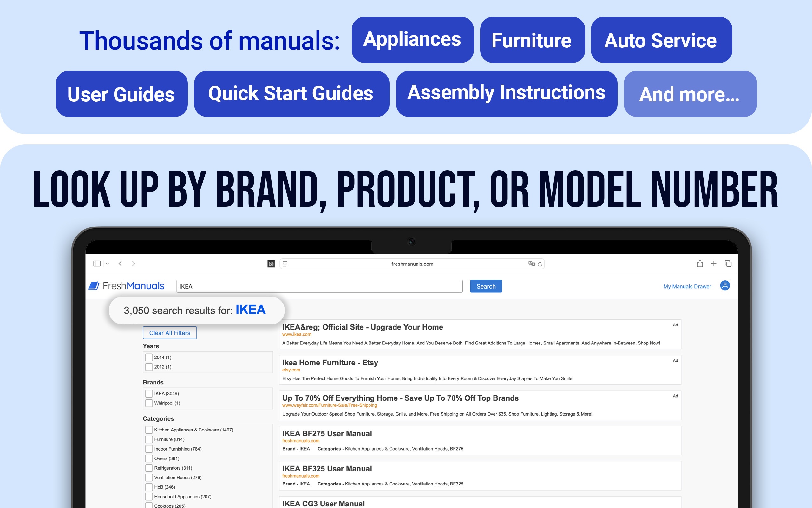Click the translate icon in address bar
This screenshot has width=812, height=508.
coord(532,264)
